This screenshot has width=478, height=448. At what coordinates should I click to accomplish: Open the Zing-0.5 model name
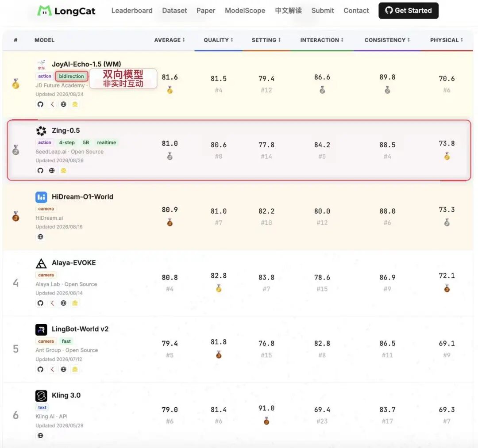(66, 130)
